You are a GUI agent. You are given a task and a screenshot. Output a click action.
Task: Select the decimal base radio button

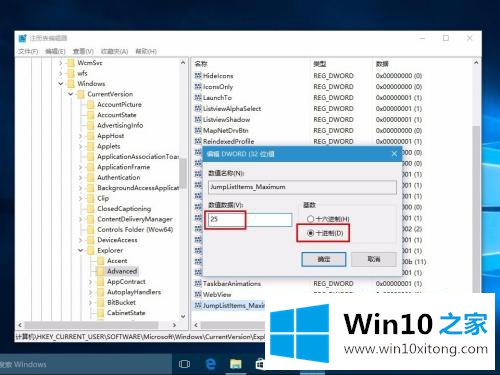[x=310, y=233]
